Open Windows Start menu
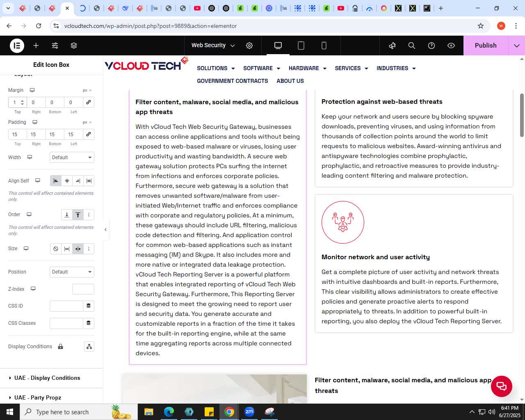 pos(10,412)
